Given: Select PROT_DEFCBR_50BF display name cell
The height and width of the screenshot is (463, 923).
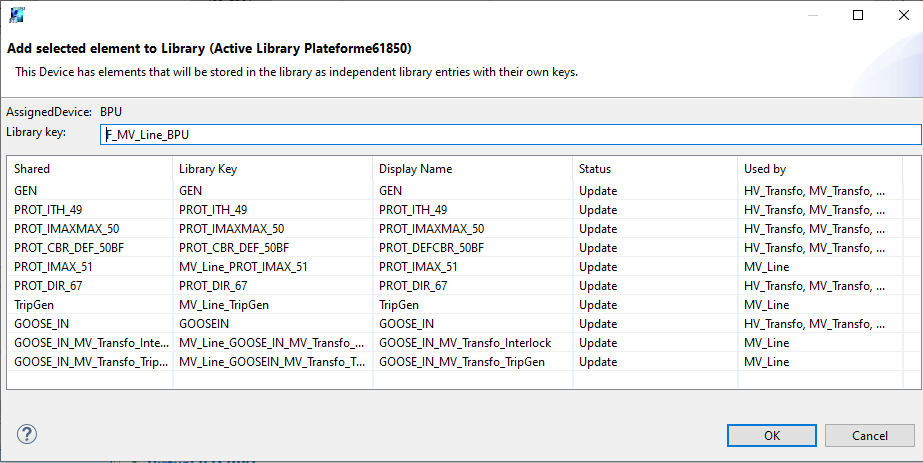Looking at the screenshot, I should 432,248.
